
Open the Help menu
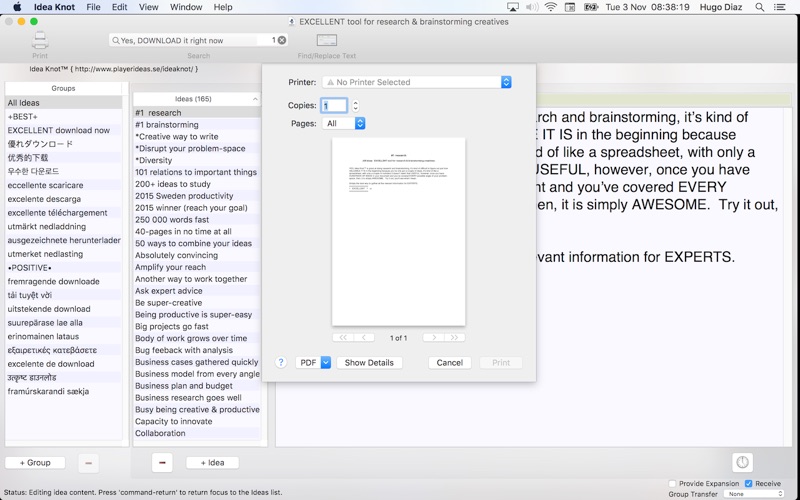(223, 7)
